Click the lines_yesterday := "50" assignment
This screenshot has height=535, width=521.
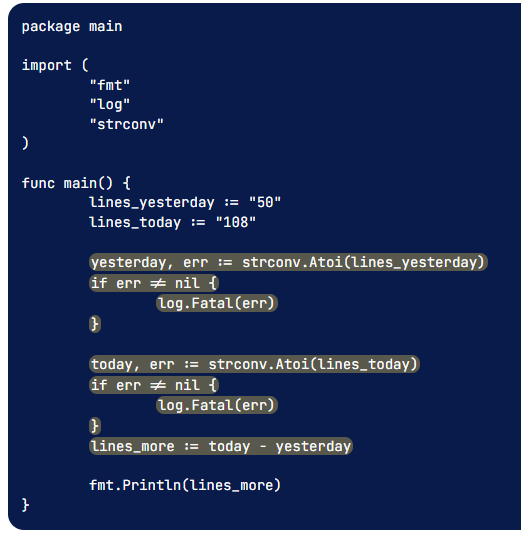pos(185,203)
